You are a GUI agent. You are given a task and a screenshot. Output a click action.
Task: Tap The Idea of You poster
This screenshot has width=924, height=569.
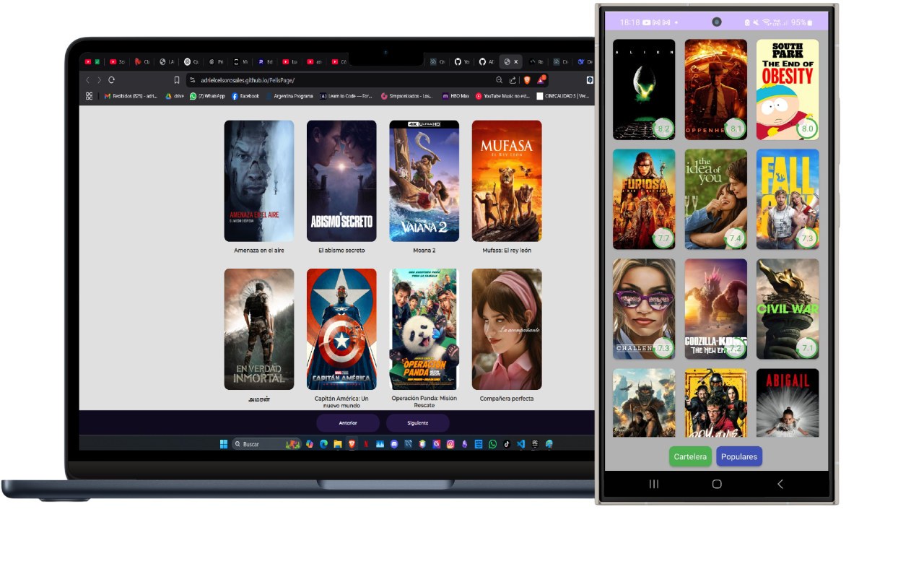tap(716, 199)
